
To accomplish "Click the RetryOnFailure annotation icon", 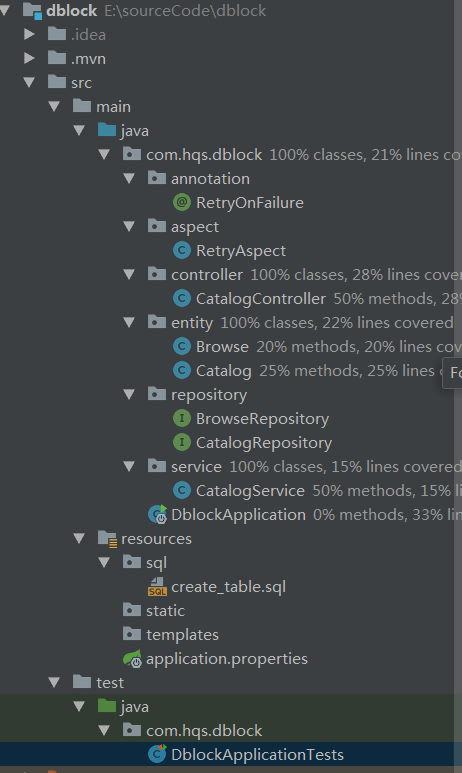I will pos(182,202).
